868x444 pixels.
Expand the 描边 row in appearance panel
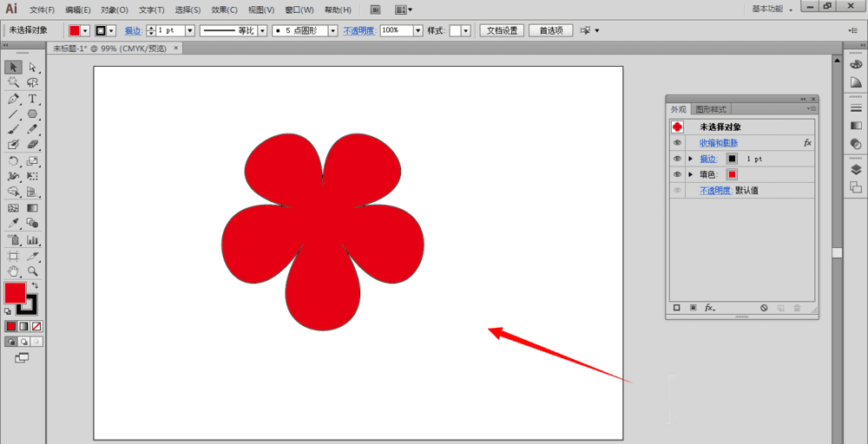coord(690,159)
